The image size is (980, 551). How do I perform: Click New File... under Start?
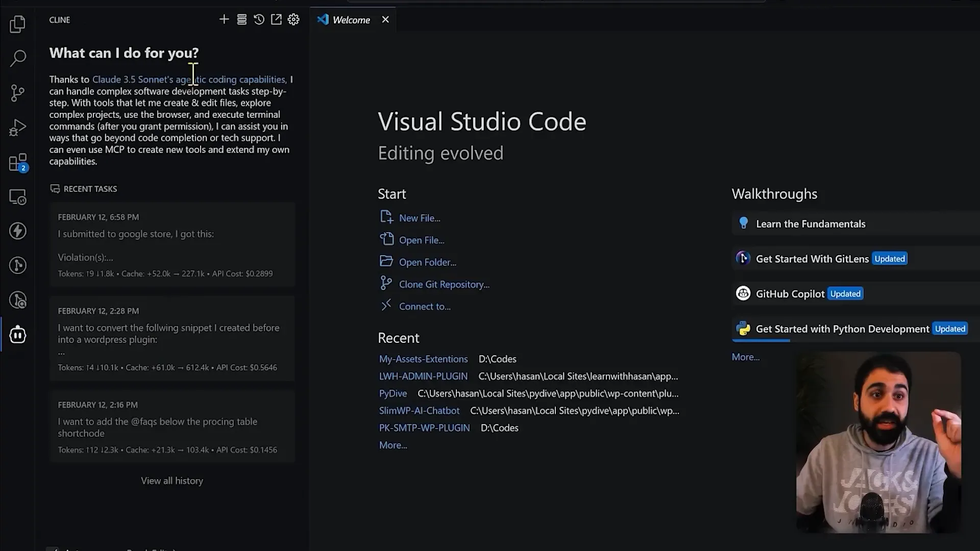click(x=420, y=218)
